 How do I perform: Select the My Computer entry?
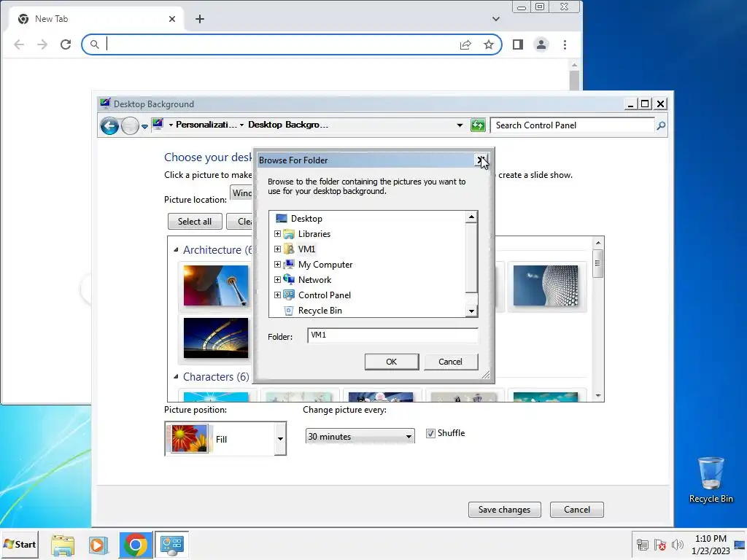click(x=325, y=264)
